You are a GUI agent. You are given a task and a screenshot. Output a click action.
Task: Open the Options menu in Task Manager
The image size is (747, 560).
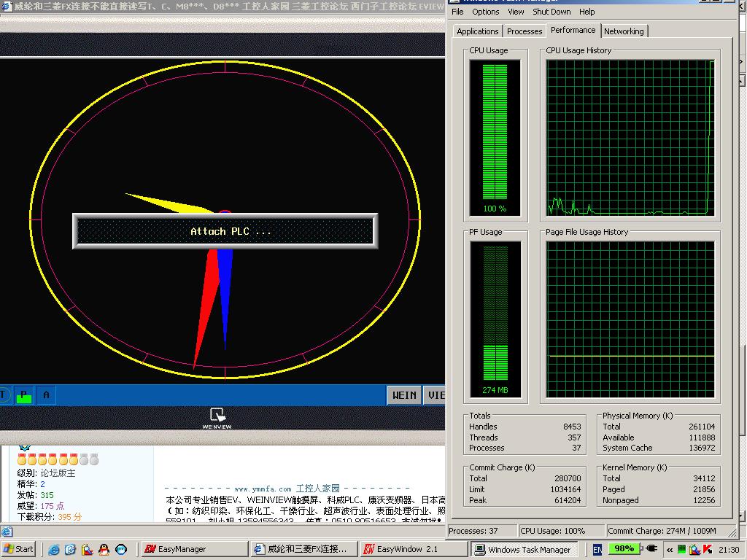(486, 12)
